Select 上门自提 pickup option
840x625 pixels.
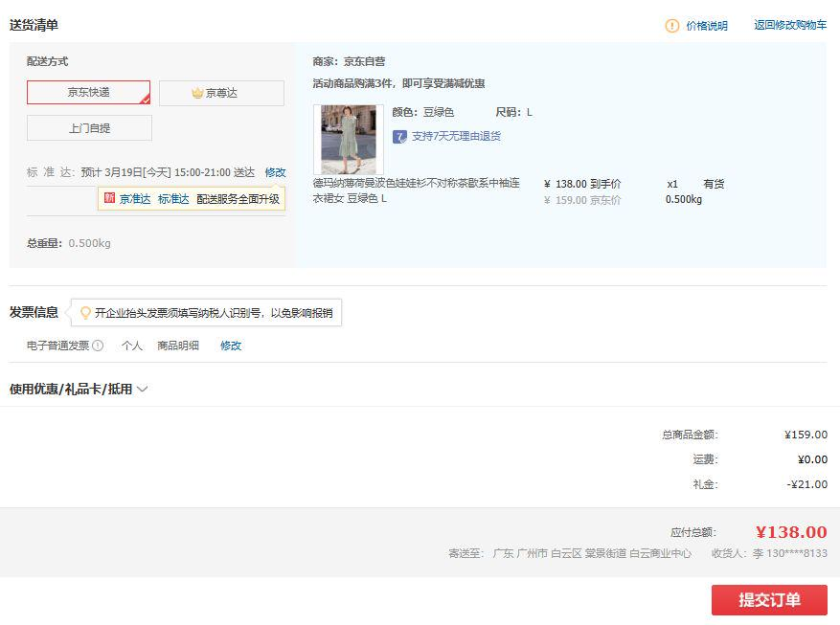tap(89, 127)
